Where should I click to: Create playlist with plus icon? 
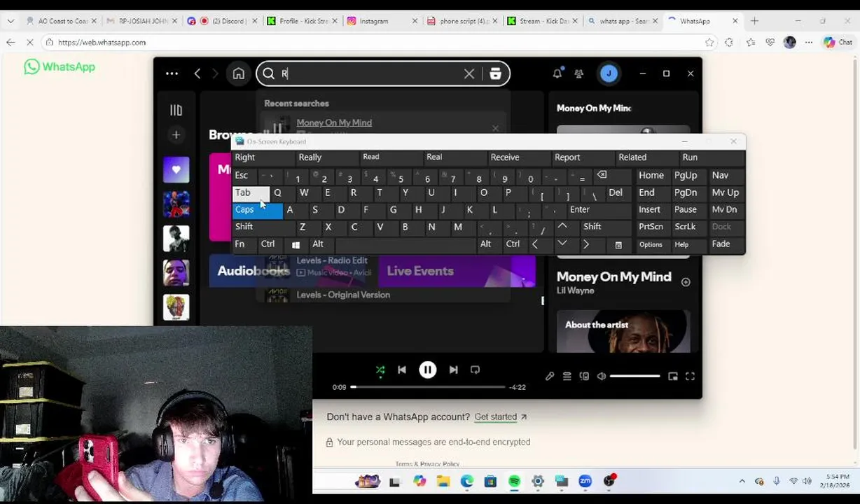tap(176, 134)
